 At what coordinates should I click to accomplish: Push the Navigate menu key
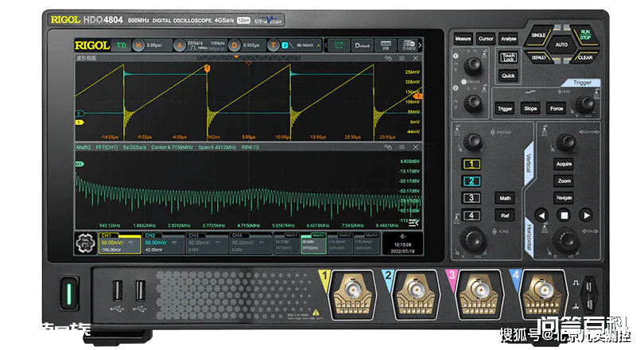(564, 197)
